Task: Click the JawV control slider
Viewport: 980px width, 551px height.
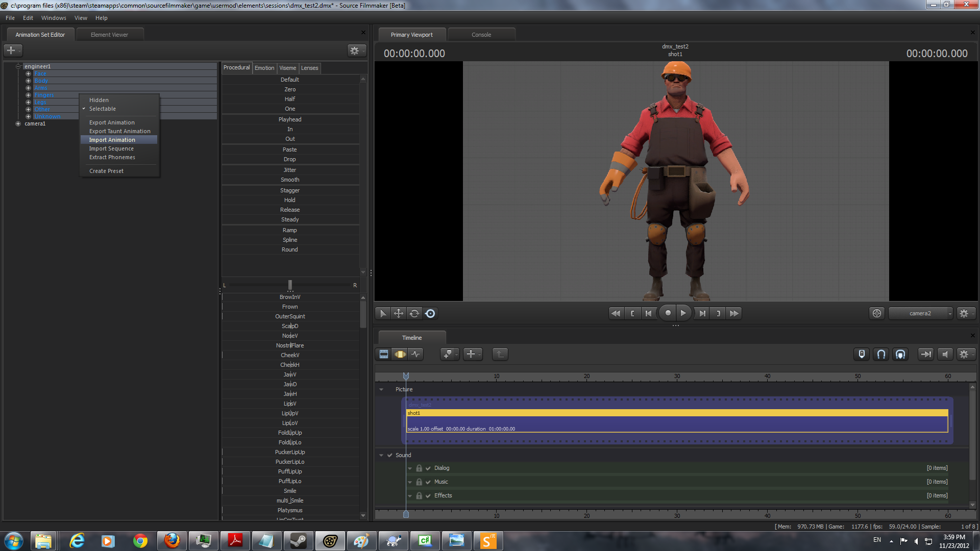Action: pyautogui.click(x=290, y=374)
